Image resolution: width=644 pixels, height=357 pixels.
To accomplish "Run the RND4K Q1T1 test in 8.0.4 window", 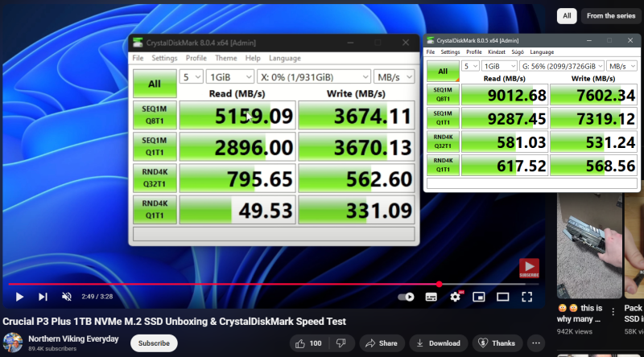I will coord(155,209).
